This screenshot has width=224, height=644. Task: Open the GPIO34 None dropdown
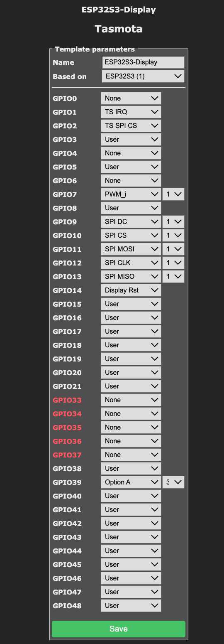(131, 414)
